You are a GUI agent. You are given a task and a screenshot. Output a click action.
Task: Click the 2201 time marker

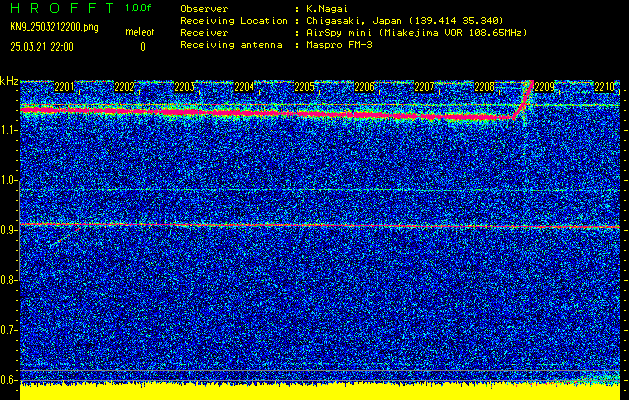(64, 87)
